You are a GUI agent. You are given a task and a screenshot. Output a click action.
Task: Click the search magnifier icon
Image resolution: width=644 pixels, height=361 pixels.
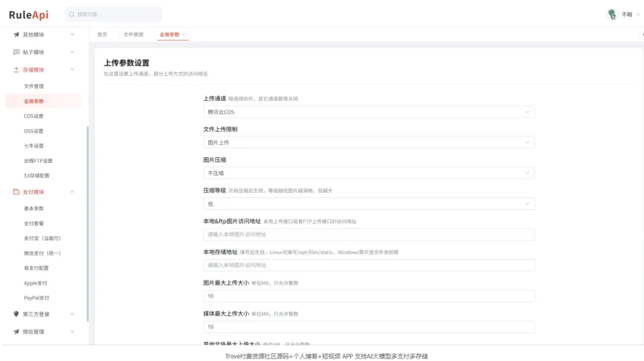click(72, 14)
